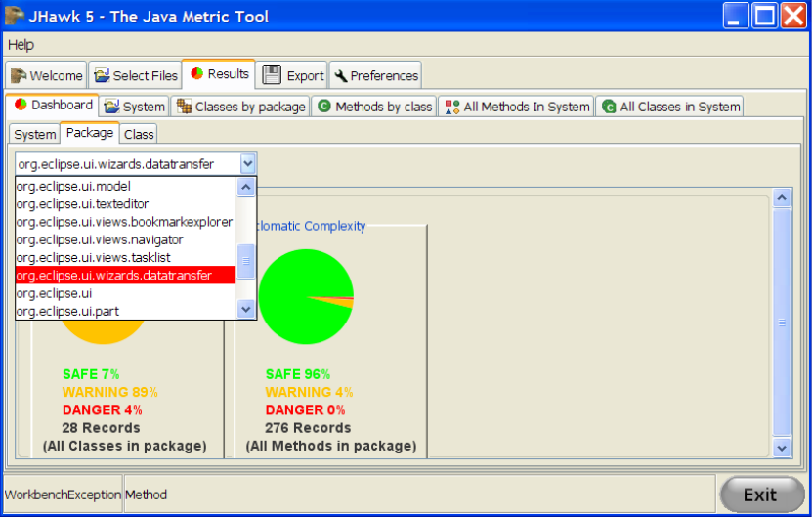This screenshot has height=517, width=812.
Task: Select the Results tab
Action: tap(219, 74)
